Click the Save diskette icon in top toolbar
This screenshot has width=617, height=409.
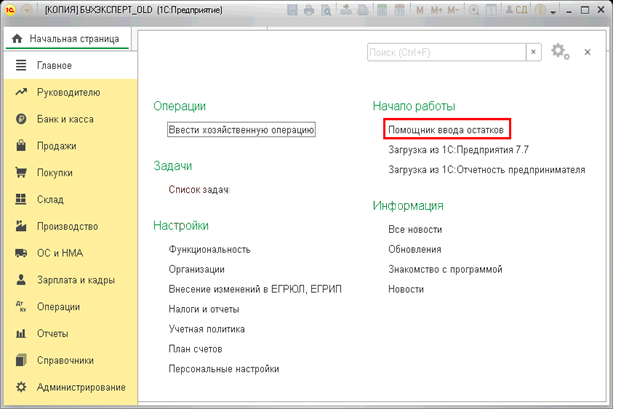(292, 10)
